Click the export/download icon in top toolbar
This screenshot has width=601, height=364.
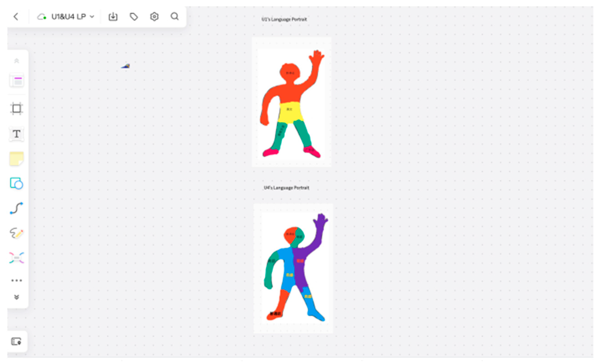point(113,17)
